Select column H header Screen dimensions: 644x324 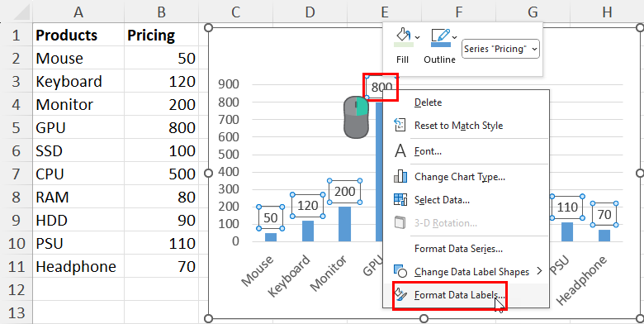607,12
